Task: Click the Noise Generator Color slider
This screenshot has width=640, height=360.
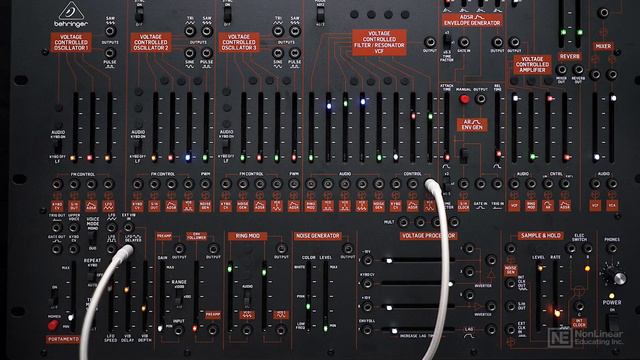Action: pos(309,297)
